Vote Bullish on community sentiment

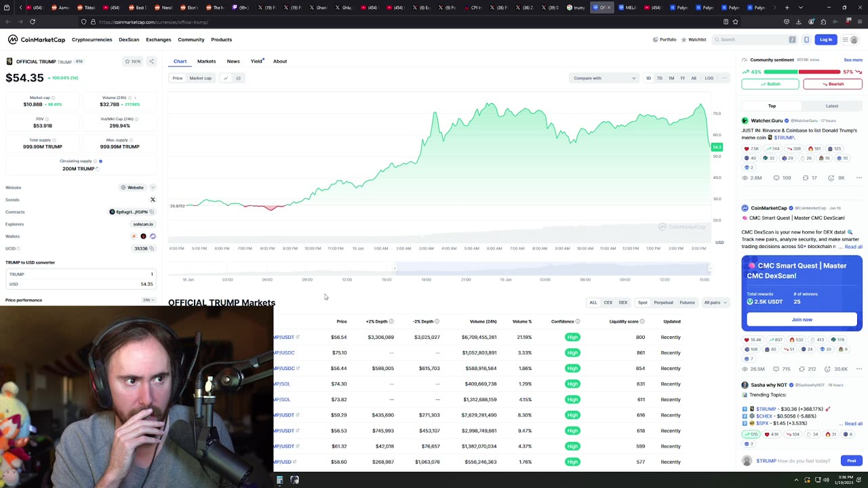tap(770, 84)
